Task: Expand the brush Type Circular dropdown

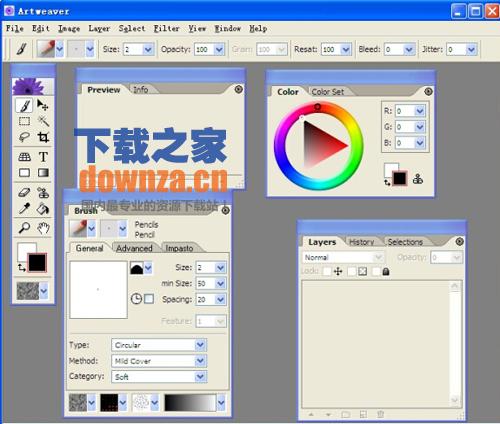Action: (200, 345)
